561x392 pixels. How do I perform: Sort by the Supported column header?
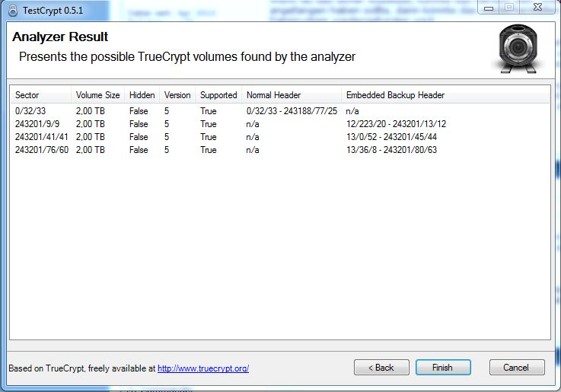[x=218, y=95]
